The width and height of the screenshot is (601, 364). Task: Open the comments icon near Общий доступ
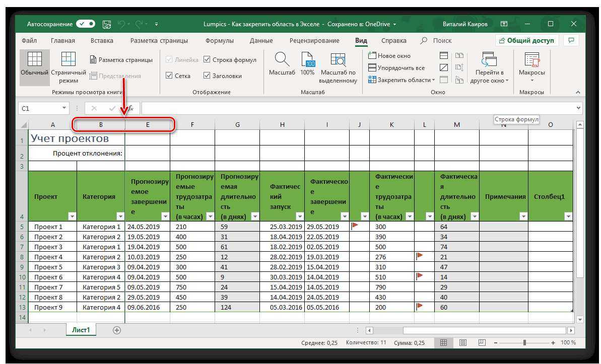(x=571, y=40)
